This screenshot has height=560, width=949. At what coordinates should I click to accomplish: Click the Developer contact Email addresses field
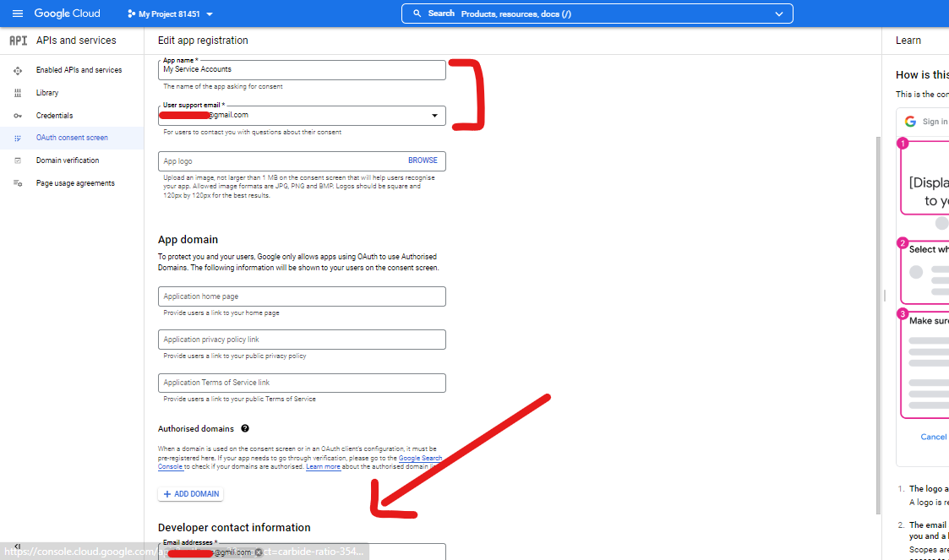pos(302,552)
